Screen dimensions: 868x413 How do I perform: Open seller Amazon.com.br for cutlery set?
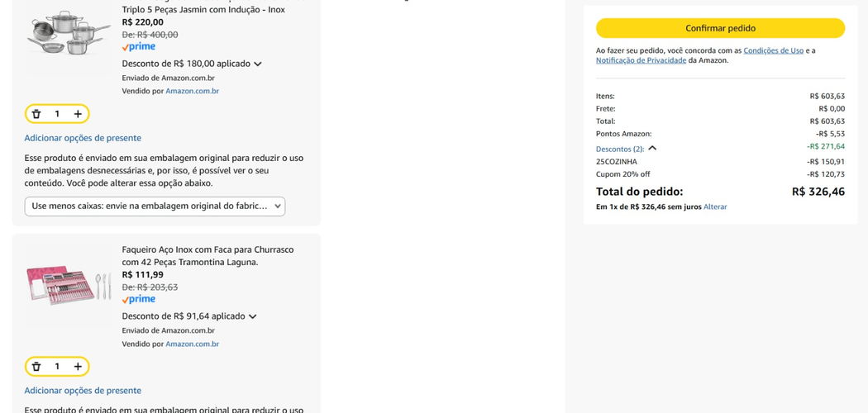192,344
